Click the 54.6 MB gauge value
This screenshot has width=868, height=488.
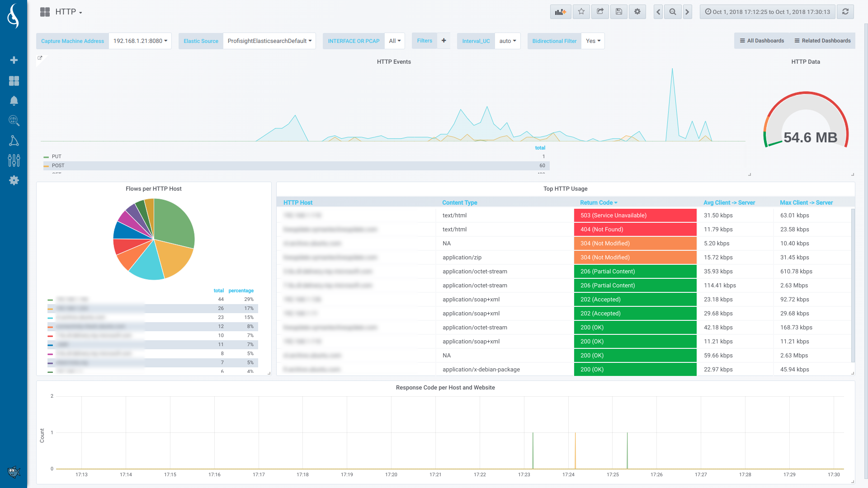[810, 137]
